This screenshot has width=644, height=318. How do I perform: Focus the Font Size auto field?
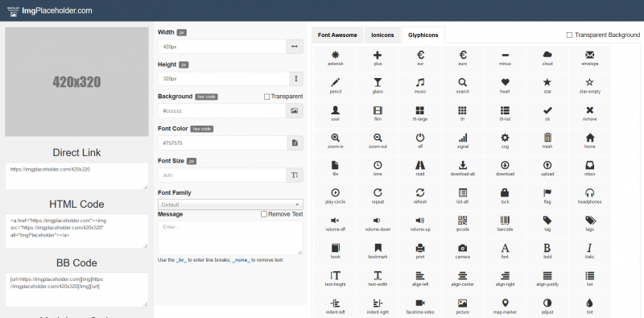click(x=222, y=175)
